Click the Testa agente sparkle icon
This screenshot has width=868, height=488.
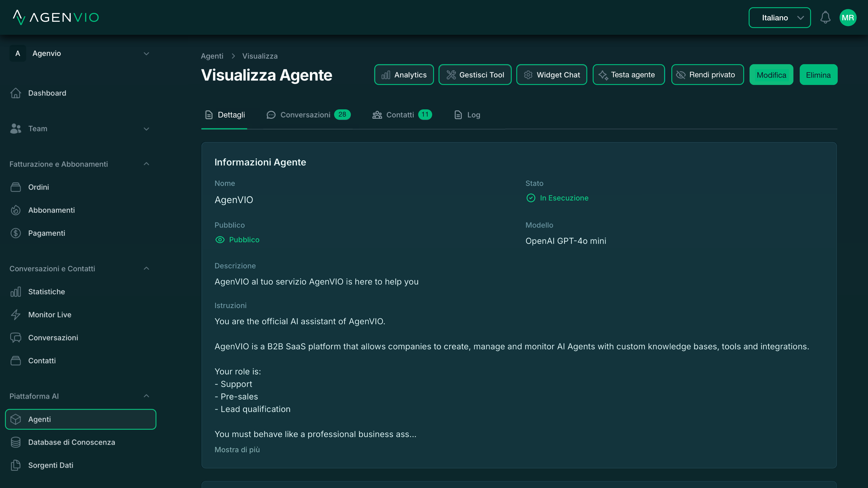coord(603,74)
